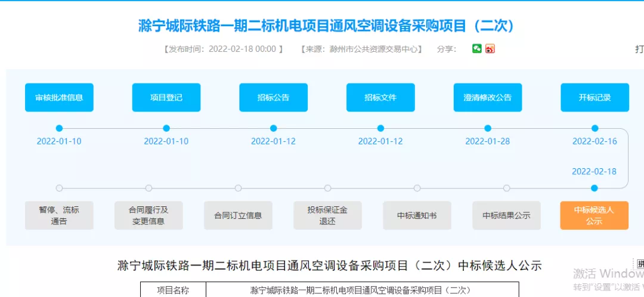
Task: Click hollow timeline dot above 中标结果公示
Action: 507,188
